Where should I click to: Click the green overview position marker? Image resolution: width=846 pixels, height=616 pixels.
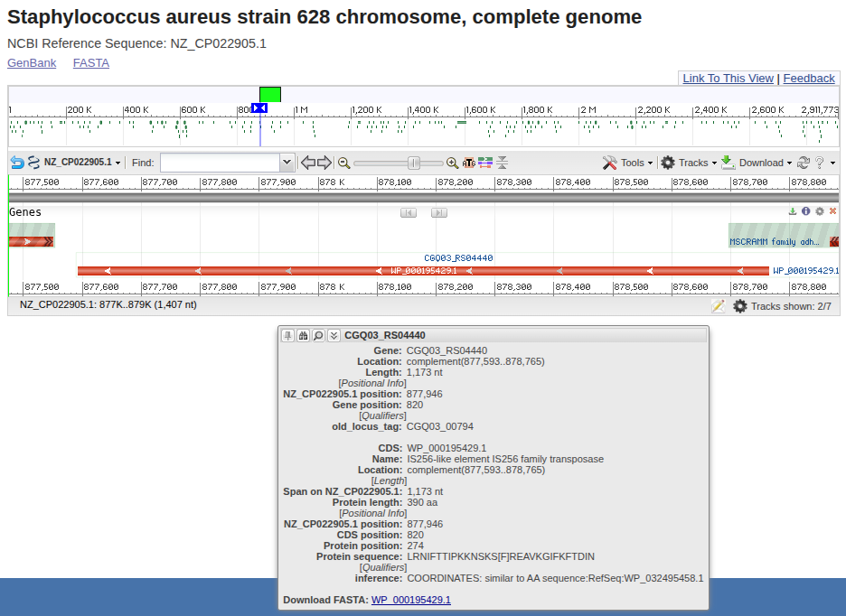269,95
